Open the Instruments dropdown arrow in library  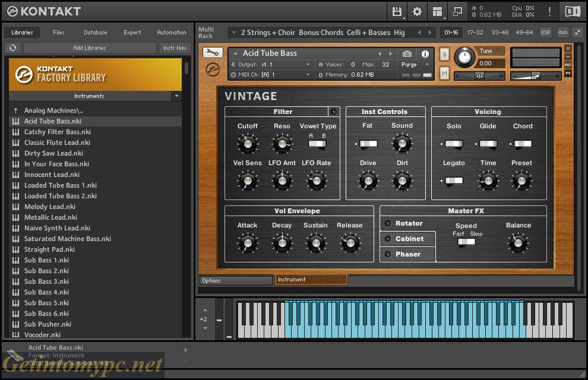click(x=176, y=96)
